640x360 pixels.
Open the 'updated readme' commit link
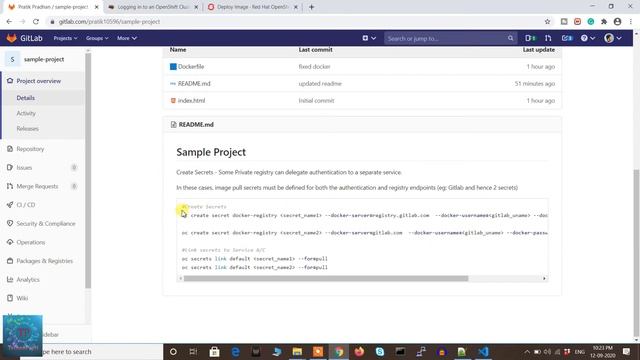(320, 84)
